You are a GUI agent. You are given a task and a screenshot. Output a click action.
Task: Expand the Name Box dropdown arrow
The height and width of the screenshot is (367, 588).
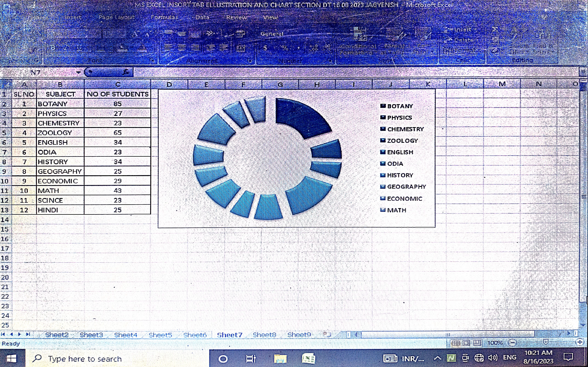(x=78, y=72)
